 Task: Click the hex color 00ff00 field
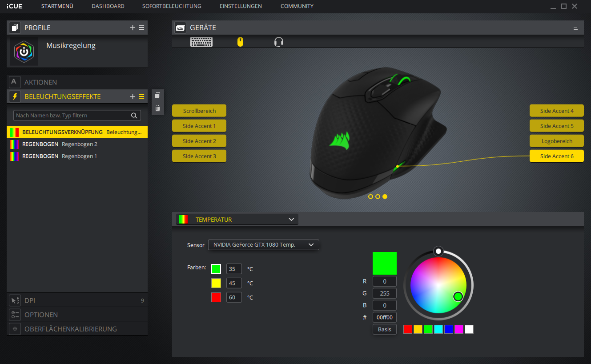pos(385,317)
